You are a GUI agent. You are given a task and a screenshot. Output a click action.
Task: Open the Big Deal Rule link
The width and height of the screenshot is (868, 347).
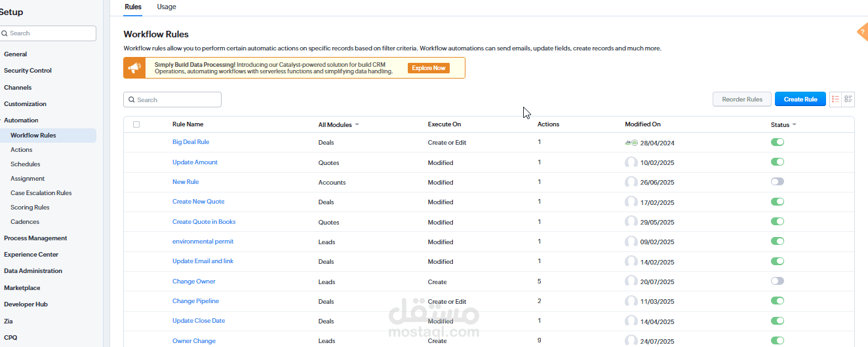pos(191,142)
